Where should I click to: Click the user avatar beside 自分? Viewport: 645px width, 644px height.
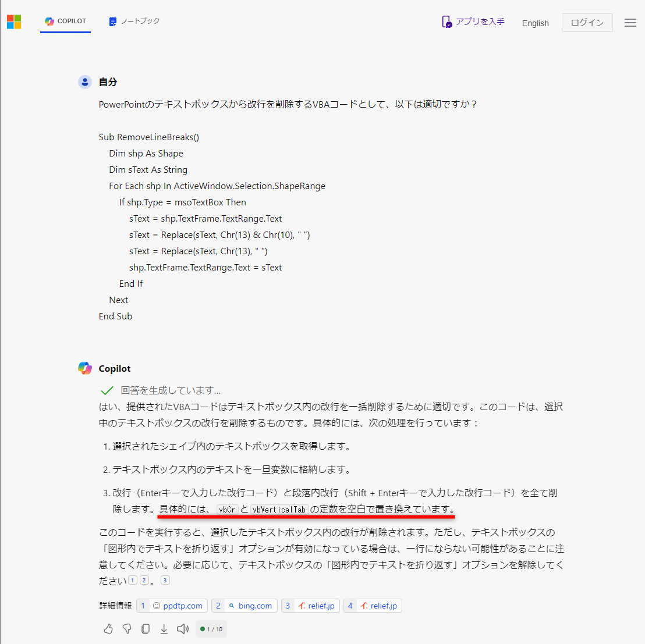tap(85, 82)
